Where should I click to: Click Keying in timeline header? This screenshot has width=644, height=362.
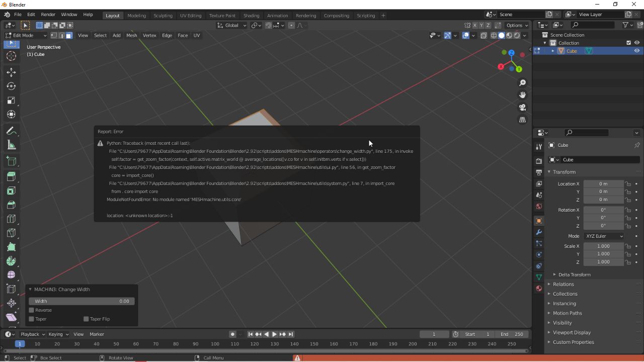click(x=58, y=334)
